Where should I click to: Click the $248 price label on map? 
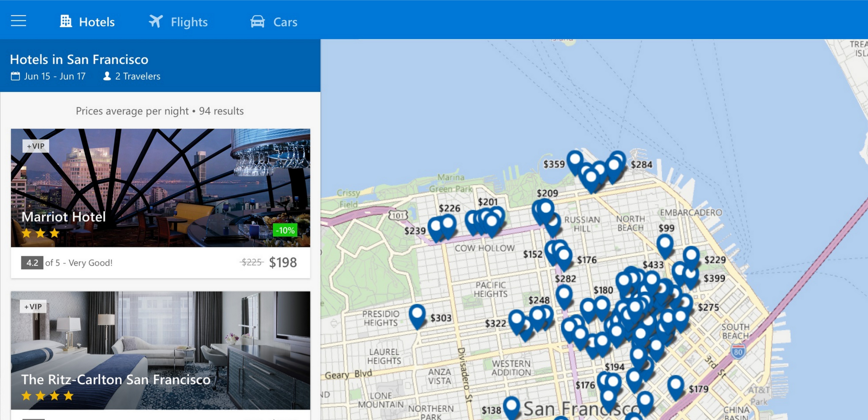[539, 300]
